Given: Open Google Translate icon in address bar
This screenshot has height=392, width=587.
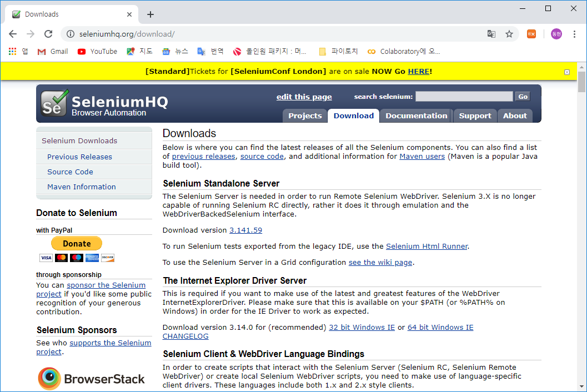Looking at the screenshot, I should [x=491, y=34].
